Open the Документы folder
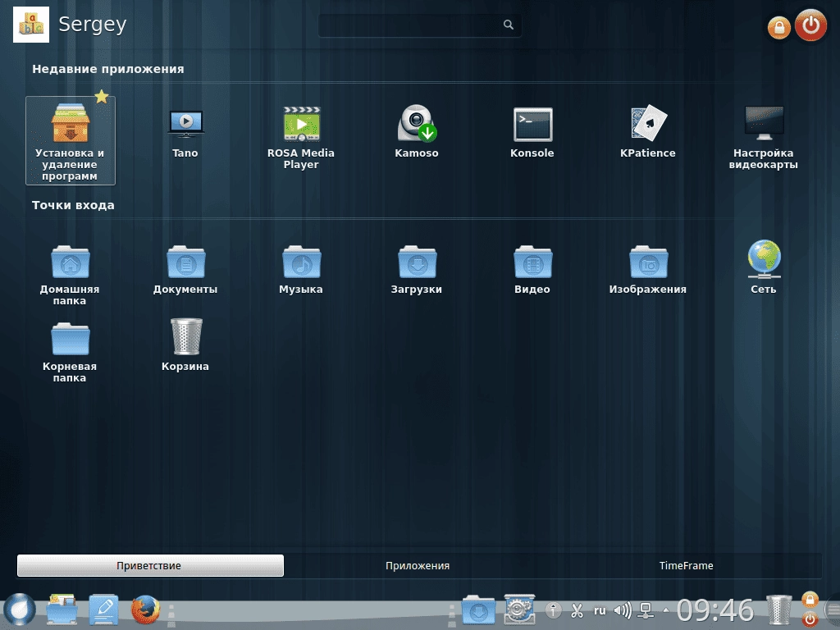The image size is (840, 630). click(x=185, y=269)
